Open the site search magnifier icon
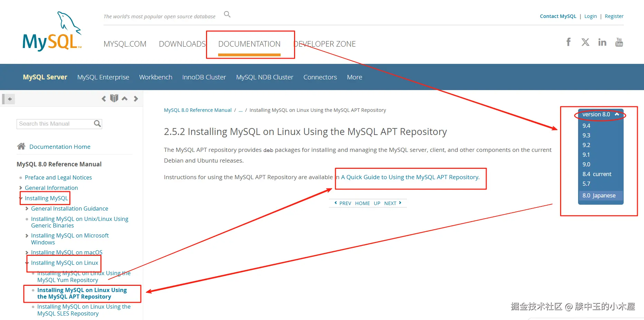This screenshot has height=320, width=644. click(x=227, y=14)
